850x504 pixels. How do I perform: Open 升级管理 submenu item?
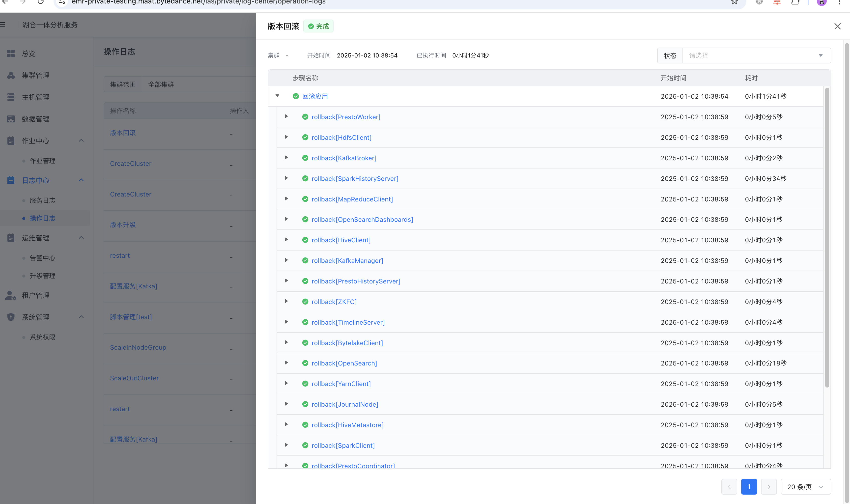coord(42,276)
